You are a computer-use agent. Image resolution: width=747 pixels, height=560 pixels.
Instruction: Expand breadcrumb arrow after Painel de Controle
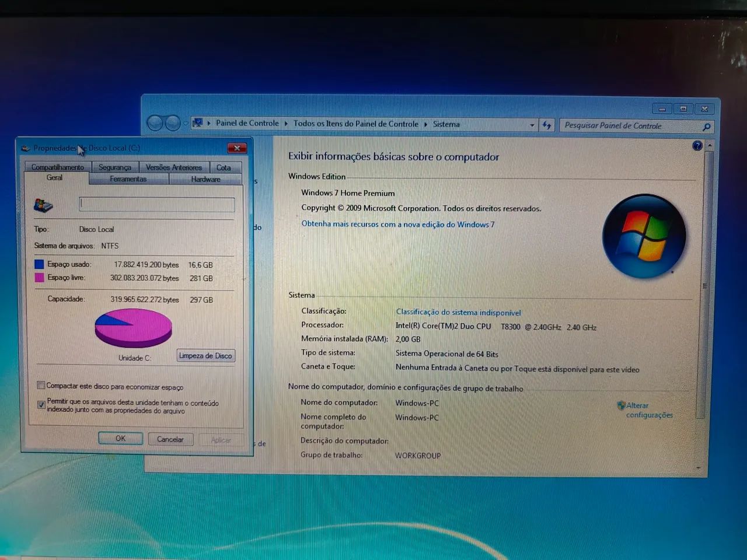click(286, 124)
